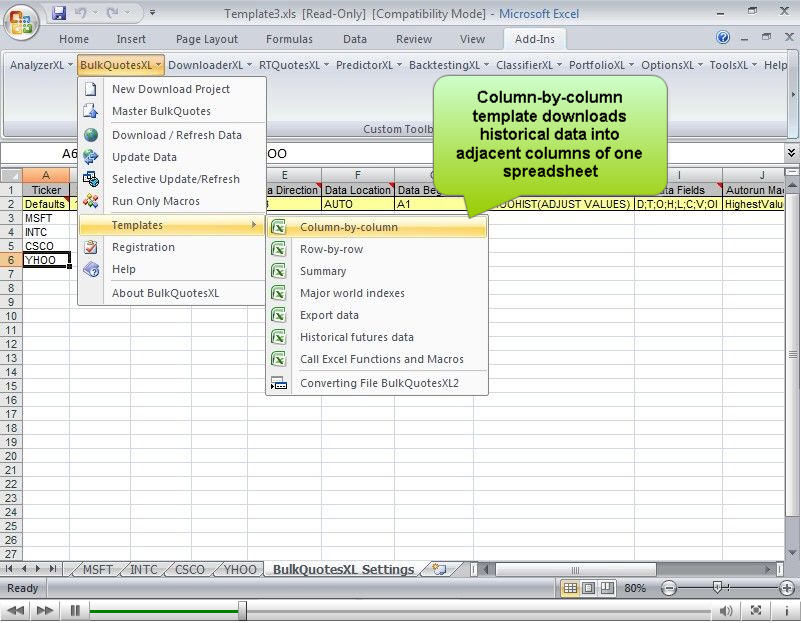Click the Undo arrow in Quick Access
801x623 pixels.
pyautogui.click(x=81, y=13)
